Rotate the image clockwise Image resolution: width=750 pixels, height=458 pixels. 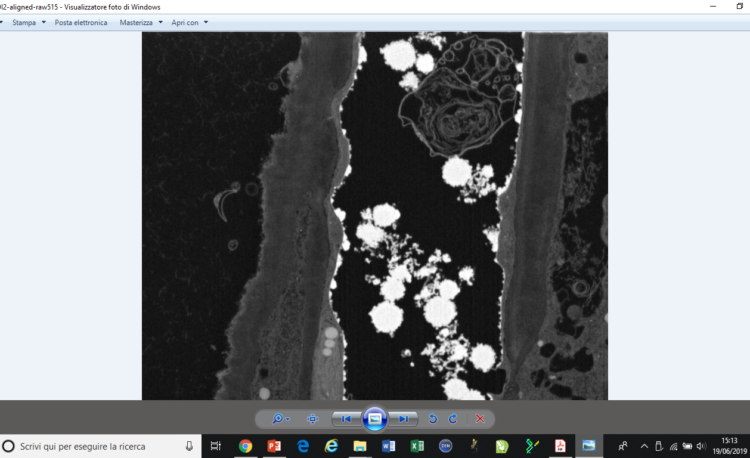[453, 419]
